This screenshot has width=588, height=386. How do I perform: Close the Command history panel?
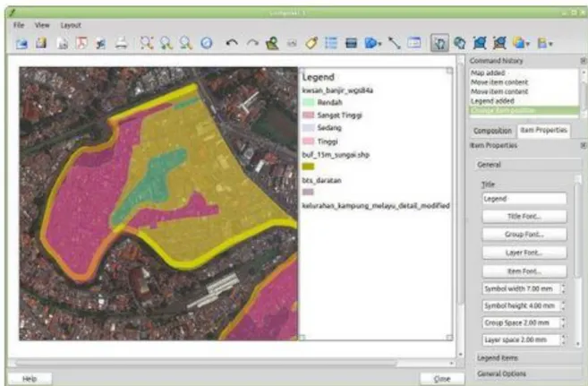[584, 60]
